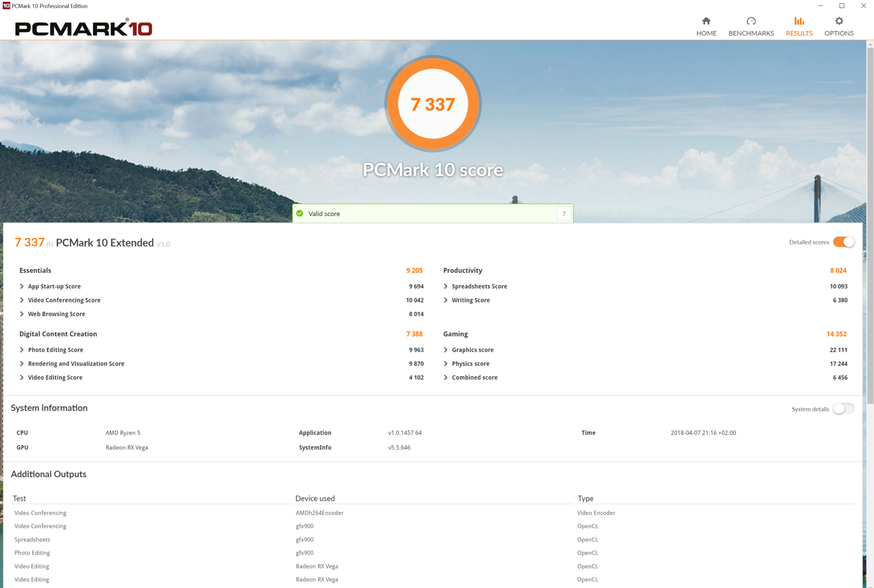
Task: Expand Spreadsheets Score
Action: [446, 286]
